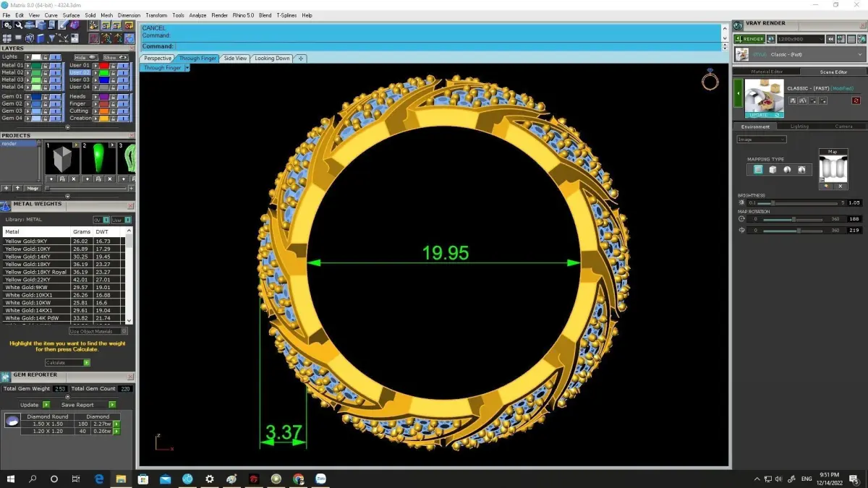Click the save scene disk icon
The image size is (868, 488).
[x=793, y=100]
